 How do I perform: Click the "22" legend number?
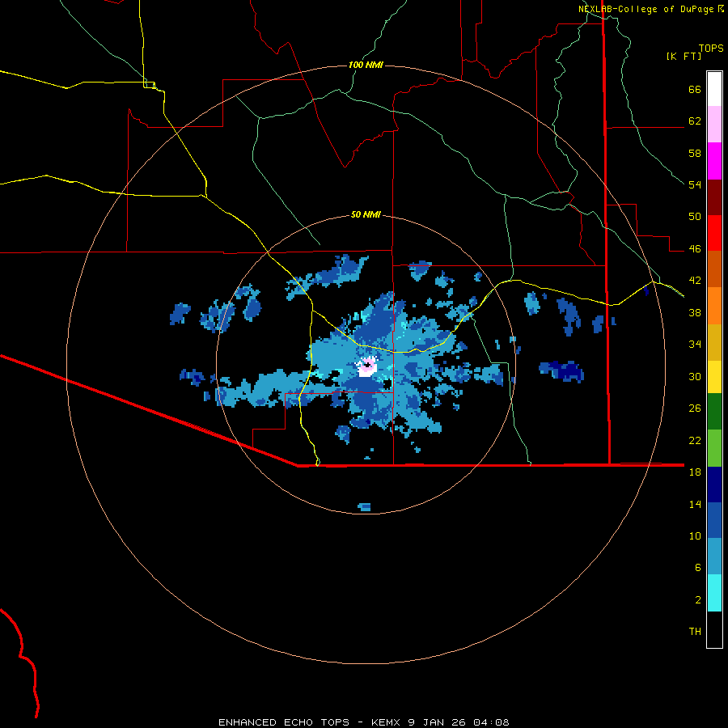point(695,440)
